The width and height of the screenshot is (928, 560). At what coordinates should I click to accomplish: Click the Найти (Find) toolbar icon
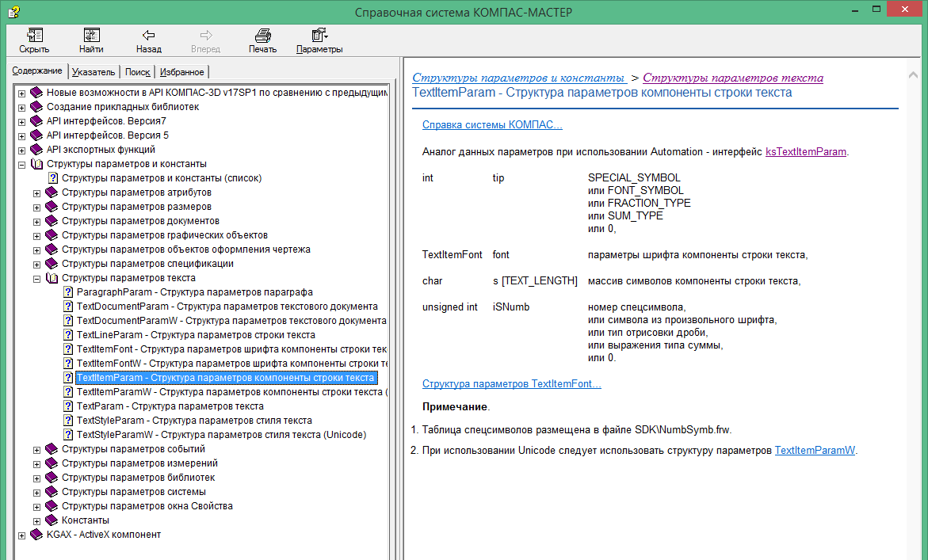pos(91,36)
